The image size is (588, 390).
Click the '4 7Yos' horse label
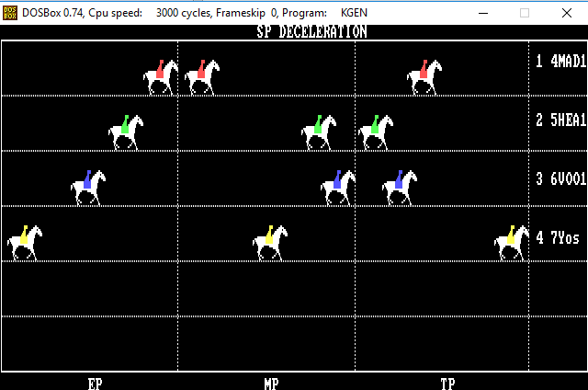coord(558,237)
